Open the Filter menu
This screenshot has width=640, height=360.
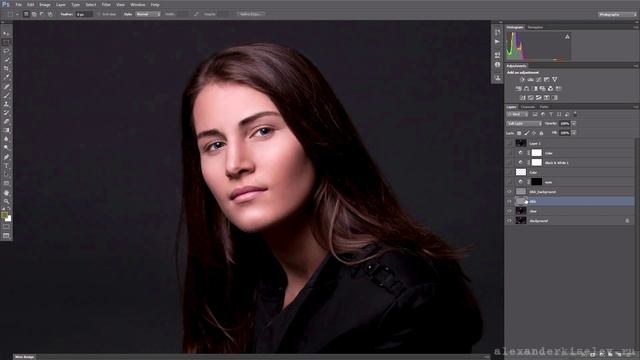106,4
